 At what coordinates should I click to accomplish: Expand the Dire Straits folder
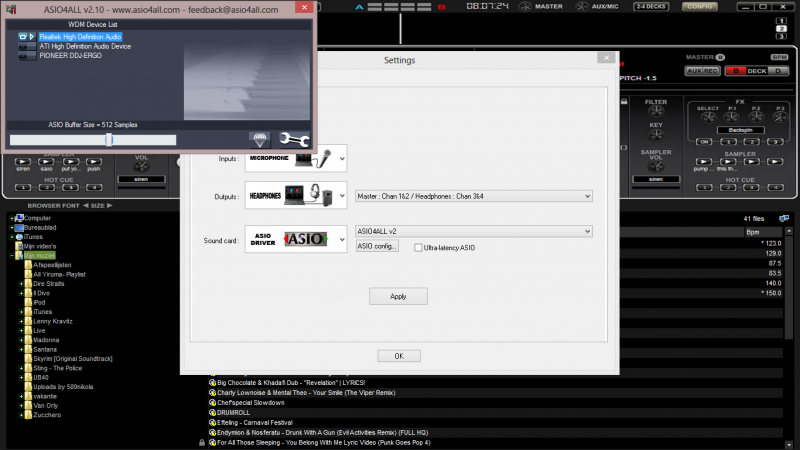coord(21,284)
